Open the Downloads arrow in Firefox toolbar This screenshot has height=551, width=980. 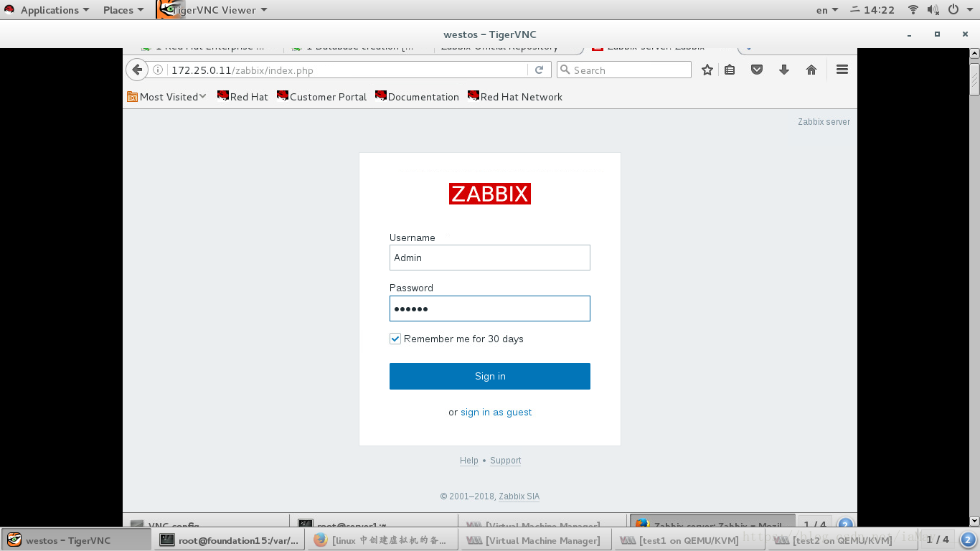783,70
